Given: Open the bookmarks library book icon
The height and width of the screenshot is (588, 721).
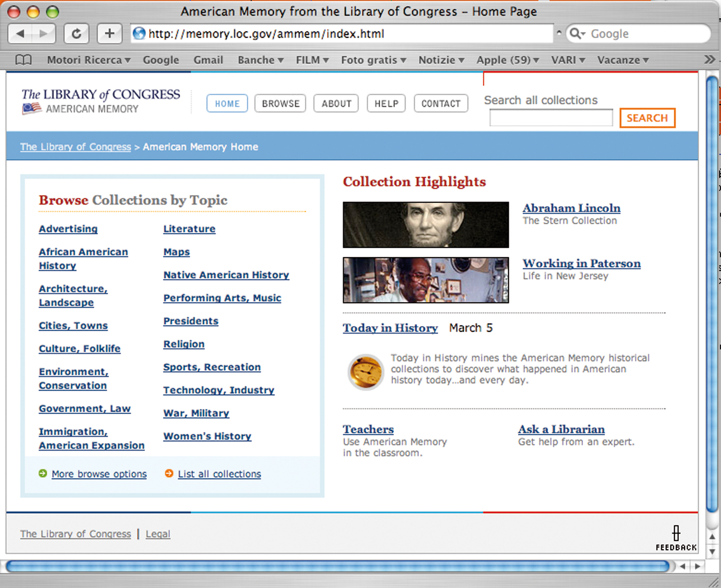Looking at the screenshot, I should [x=23, y=60].
